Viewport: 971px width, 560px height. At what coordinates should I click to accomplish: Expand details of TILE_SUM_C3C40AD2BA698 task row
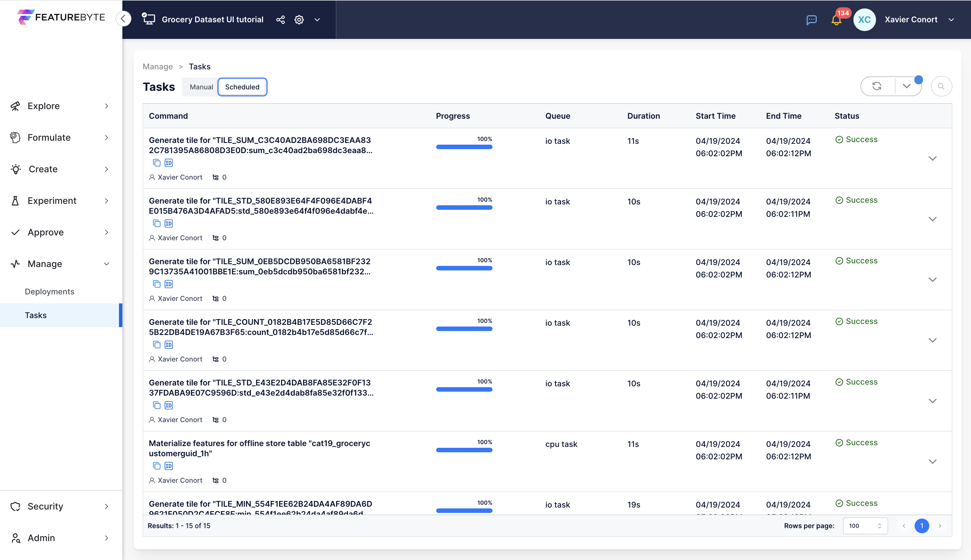coord(932,158)
